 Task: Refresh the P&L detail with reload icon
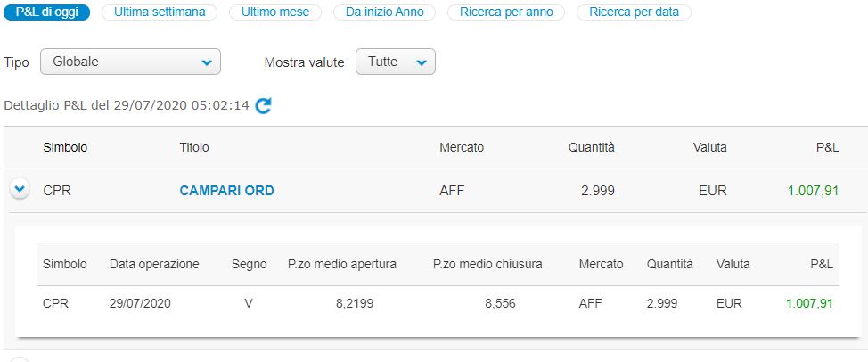point(263,106)
